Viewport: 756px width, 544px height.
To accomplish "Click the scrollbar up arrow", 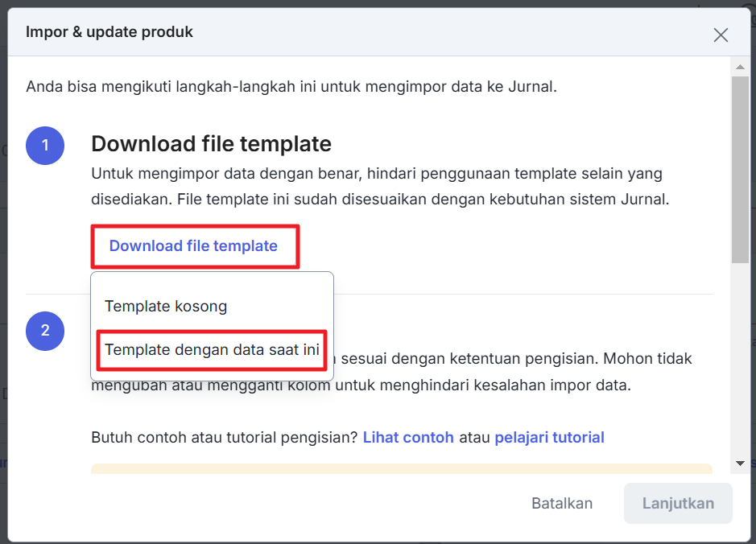I will coord(740,67).
